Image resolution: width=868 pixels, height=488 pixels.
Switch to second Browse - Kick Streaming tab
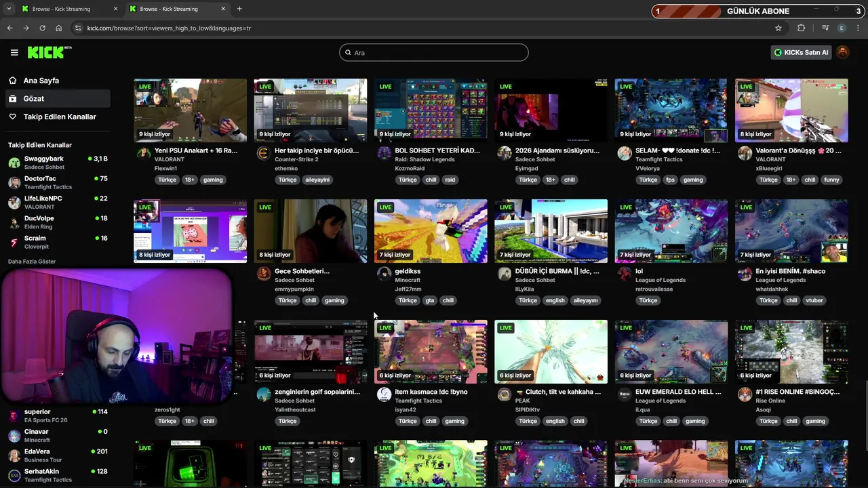(x=176, y=9)
